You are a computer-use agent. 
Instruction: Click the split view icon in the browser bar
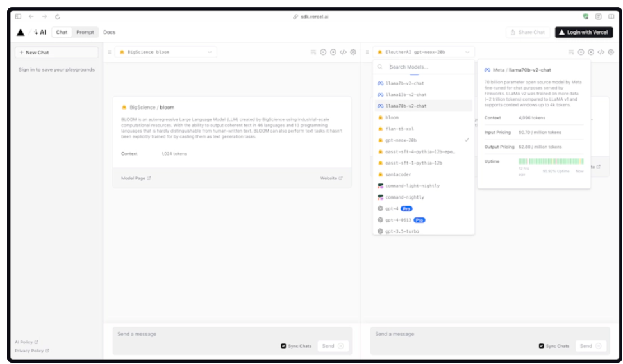tap(611, 16)
